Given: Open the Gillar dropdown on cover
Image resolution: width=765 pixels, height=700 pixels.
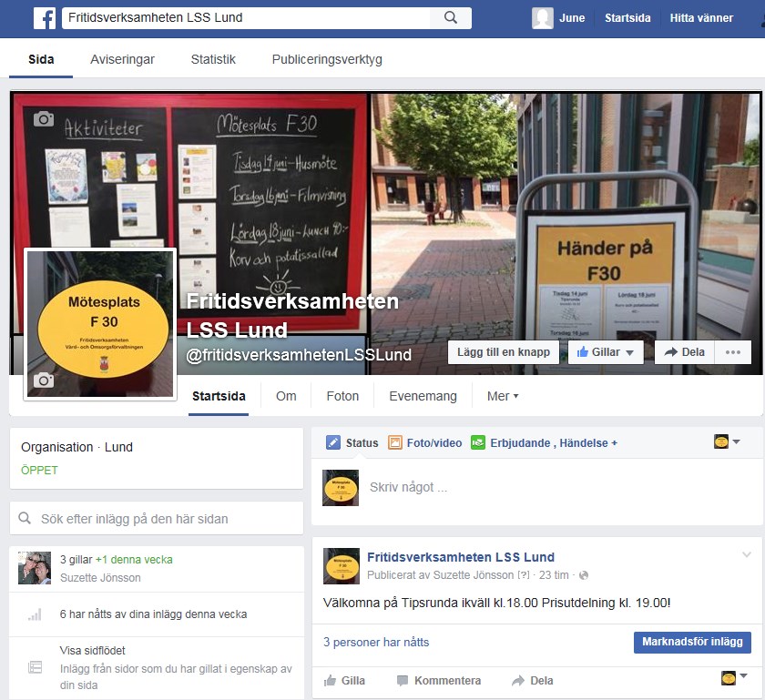Looking at the screenshot, I should pyautogui.click(x=606, y=352).
